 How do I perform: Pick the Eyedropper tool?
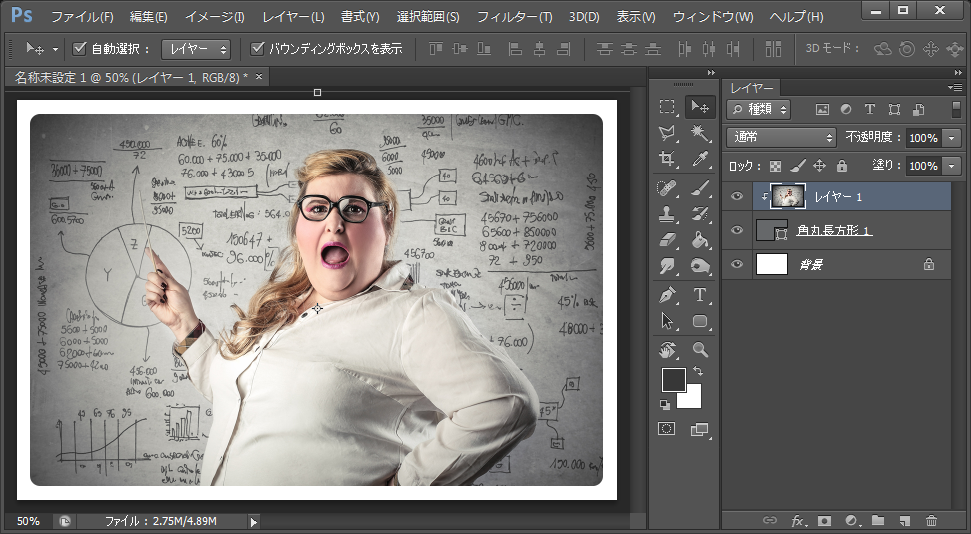[700, 159]
